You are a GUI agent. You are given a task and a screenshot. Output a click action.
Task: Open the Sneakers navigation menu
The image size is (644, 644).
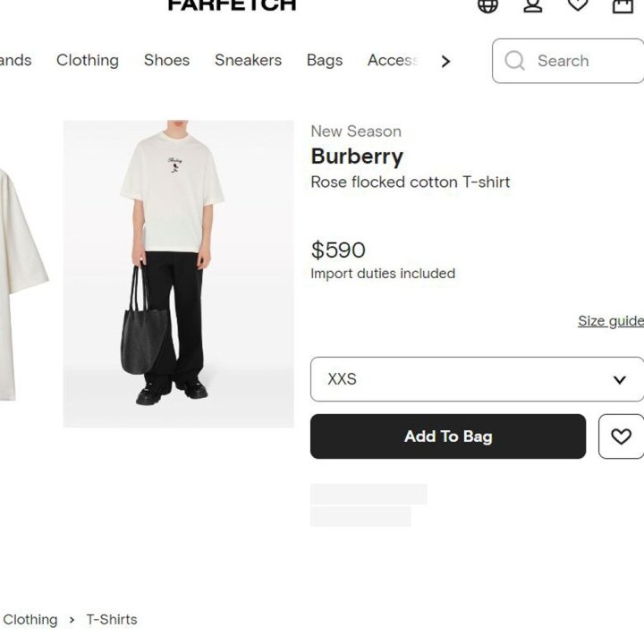click(x=248, y=61)
